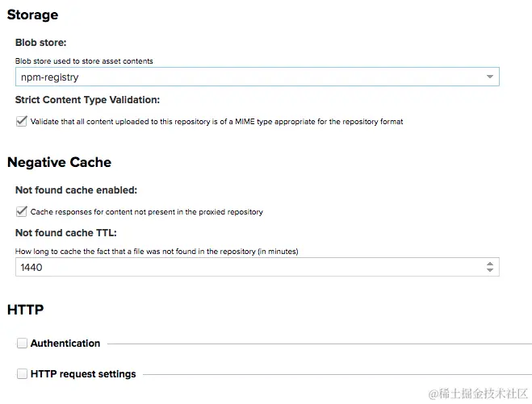Click the Storage heading
The height and width of the screenshot is (404, 532).
pyautogui.click(x=32, y=15)
